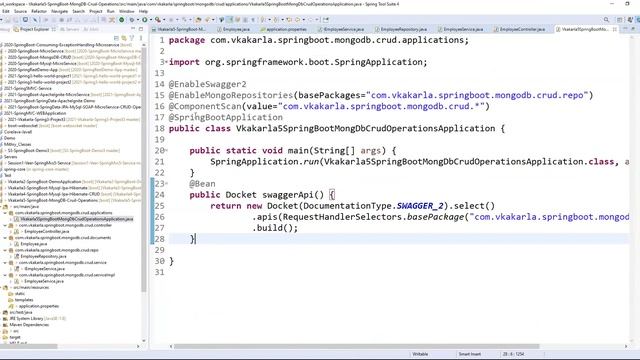Open the Run launch dropdown arrow
640x360 pixels.
[151, 20]
